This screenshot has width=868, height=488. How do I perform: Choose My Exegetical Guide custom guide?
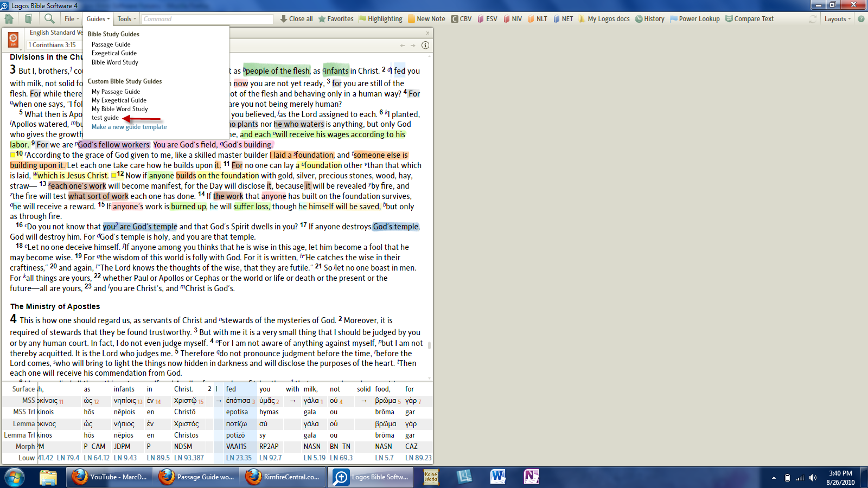pos(119,100)
